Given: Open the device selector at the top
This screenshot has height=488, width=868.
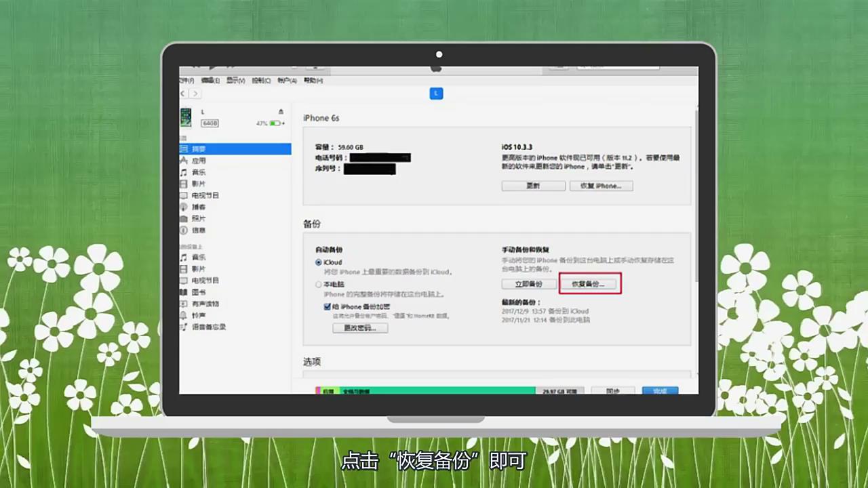Looking at the screenshot, I should click(x=436, y=94).
